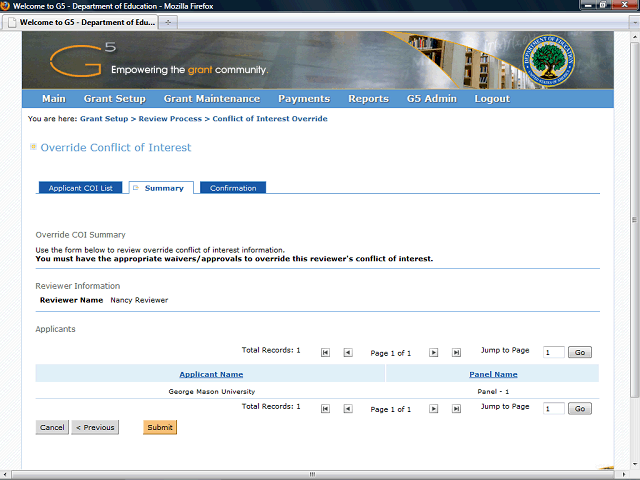Select the Summary tab
Screen dimensions: 640x480
pos(161,188)
